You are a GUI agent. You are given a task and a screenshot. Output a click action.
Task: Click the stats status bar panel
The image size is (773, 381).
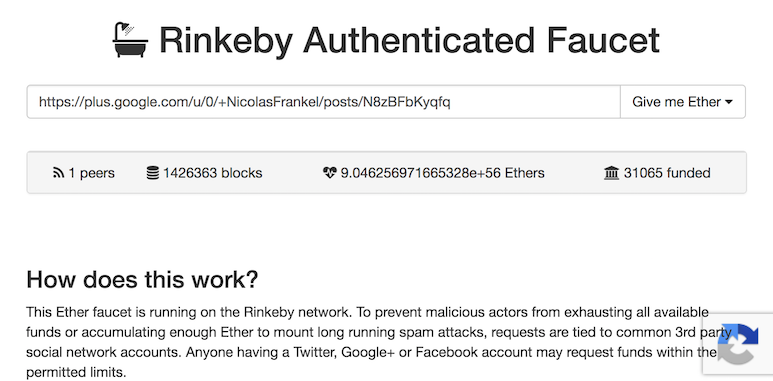tap(386, 173)
